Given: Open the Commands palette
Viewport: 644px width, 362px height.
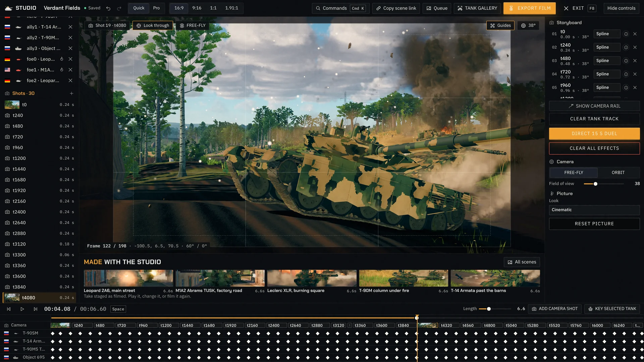Looking at the screenshot, I should point(340,8).
